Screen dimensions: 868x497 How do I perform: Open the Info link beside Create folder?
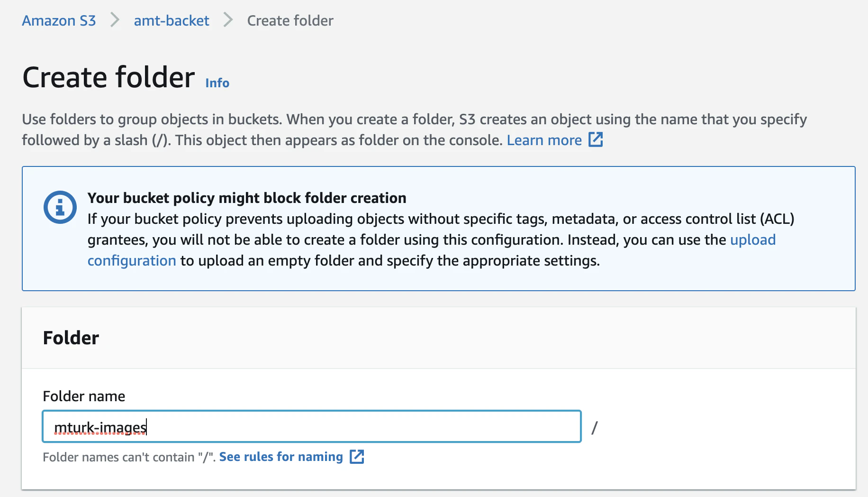pyautogui.click(x=217, y=83)
